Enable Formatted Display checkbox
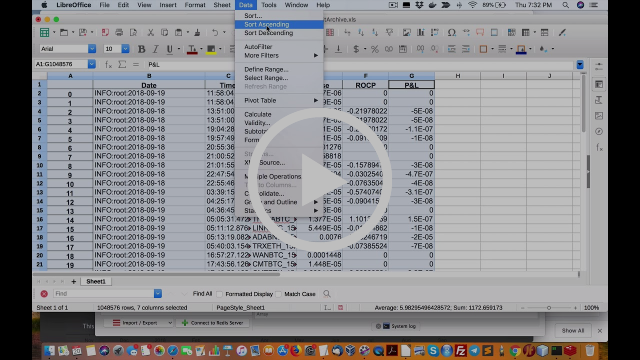Screen dimensions: 640x360 click(220, 294)
